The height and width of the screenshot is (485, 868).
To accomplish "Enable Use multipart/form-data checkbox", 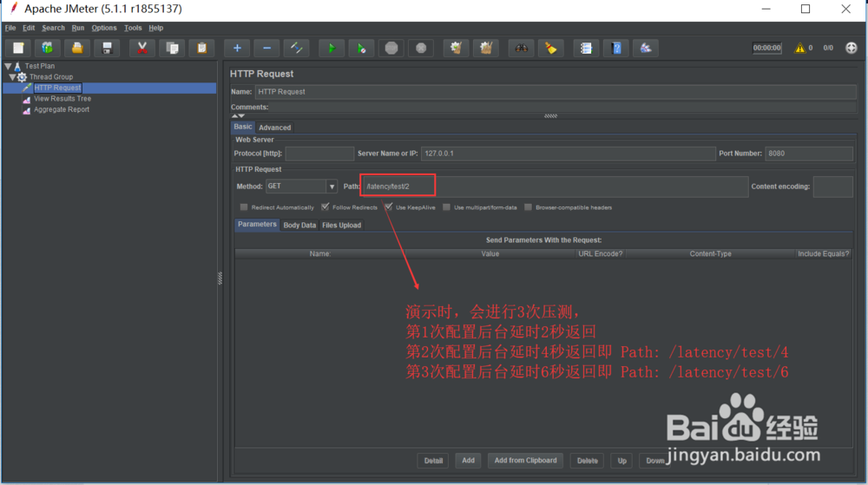I will 446,206.
